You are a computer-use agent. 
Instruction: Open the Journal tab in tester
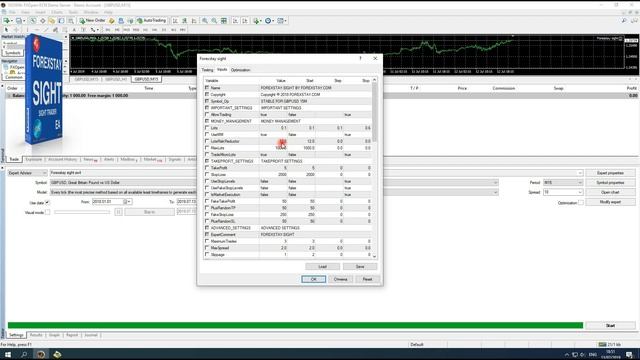point(91,335)
